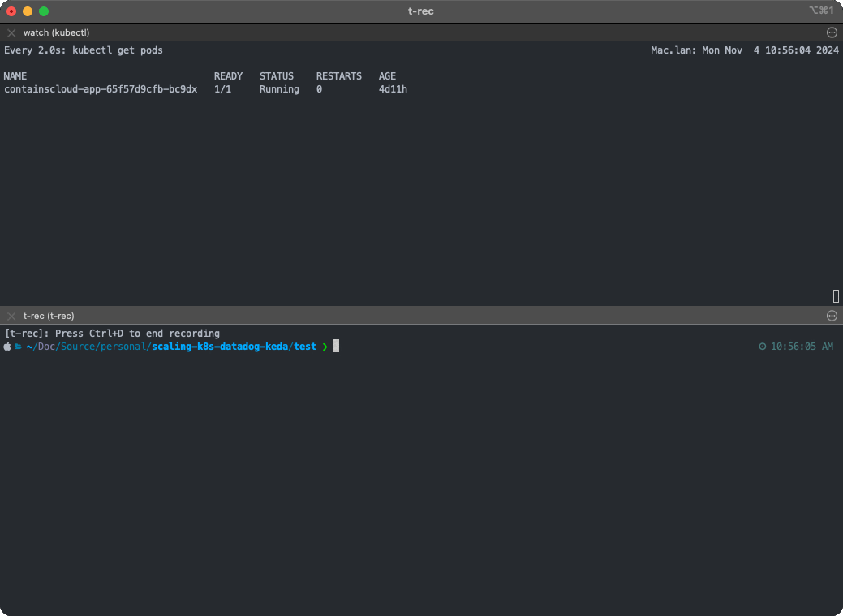The image size is (843, 616).
Task: Click the Running status value
Action: pyautogui.click(x=279, y=89)
